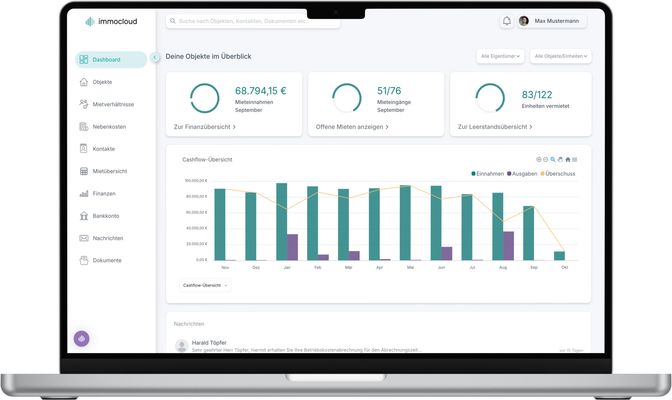This screenshot has width=672, height=400.
Task: Click the Dashboard grid icon
Action: pyautogui.click(x=84, y=60)
